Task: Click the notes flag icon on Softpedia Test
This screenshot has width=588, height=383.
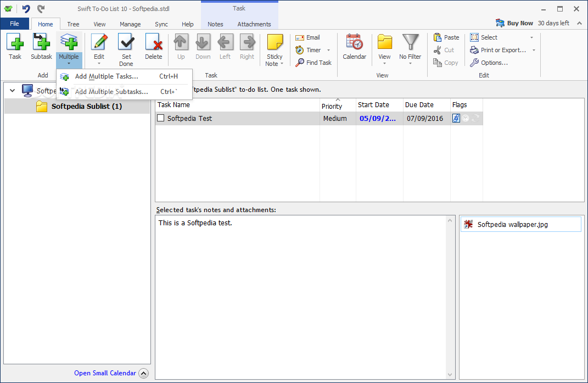Action: point(456,118)
